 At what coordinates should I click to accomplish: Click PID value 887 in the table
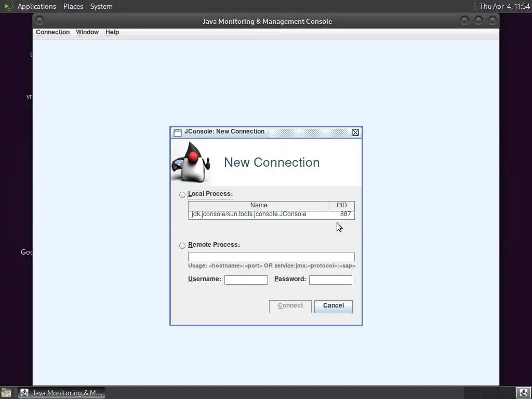tap(345, 215)
